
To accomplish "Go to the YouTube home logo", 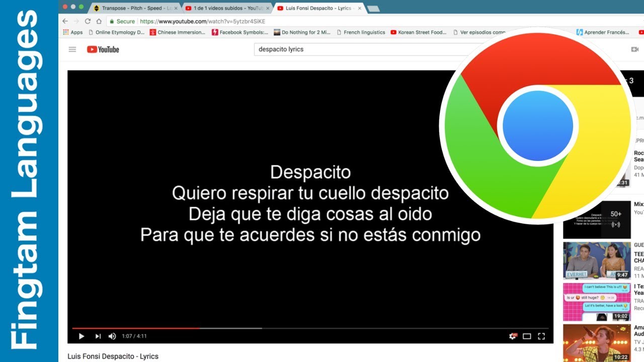I will (x=103, y=49).
